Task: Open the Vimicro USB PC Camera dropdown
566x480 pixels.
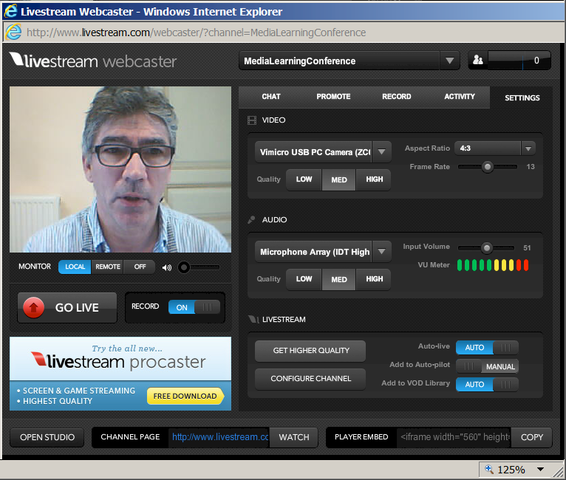Action: click(382, 152)
